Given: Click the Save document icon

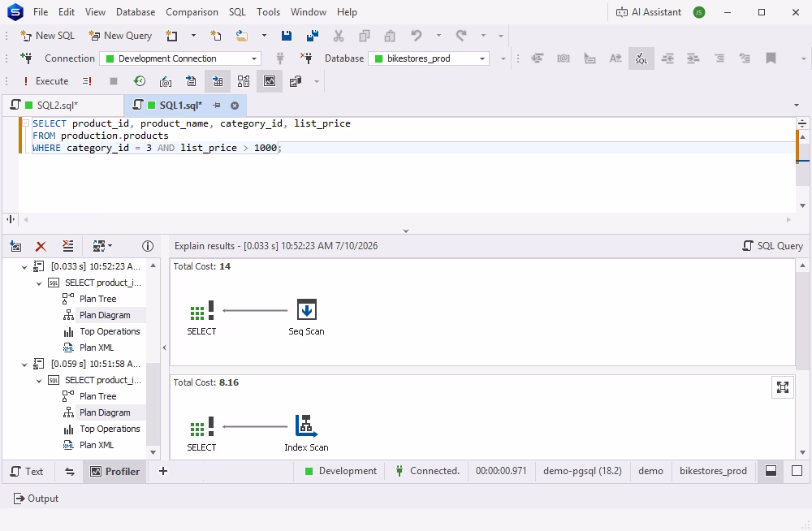Looking at the screenshot, I should pyautogui.click(x=287, y=36).
